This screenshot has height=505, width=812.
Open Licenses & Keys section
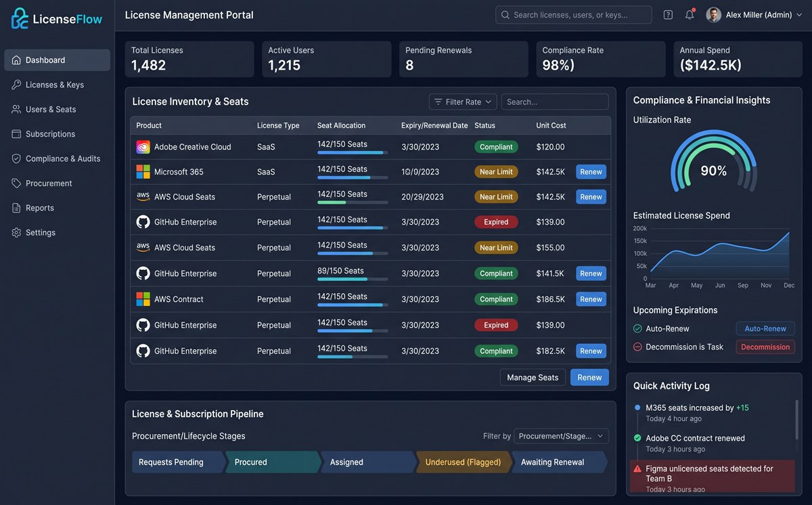tap(58, 85)
